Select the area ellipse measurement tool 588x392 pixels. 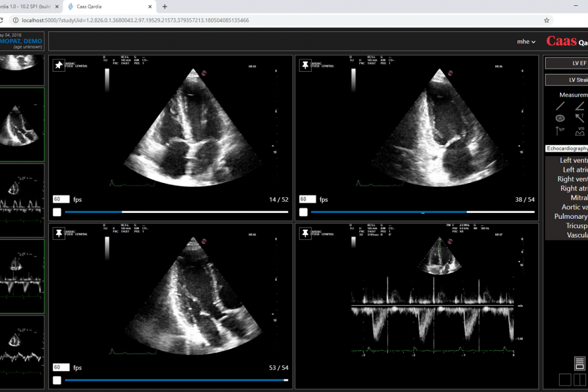[x=561, y=118]
